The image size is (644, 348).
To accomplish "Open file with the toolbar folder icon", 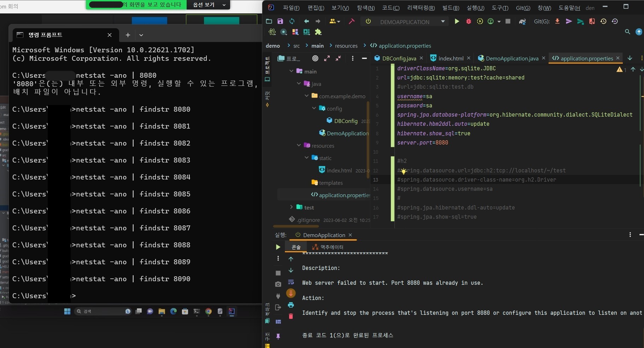I will pyautogui.click(x=269, y=22).
